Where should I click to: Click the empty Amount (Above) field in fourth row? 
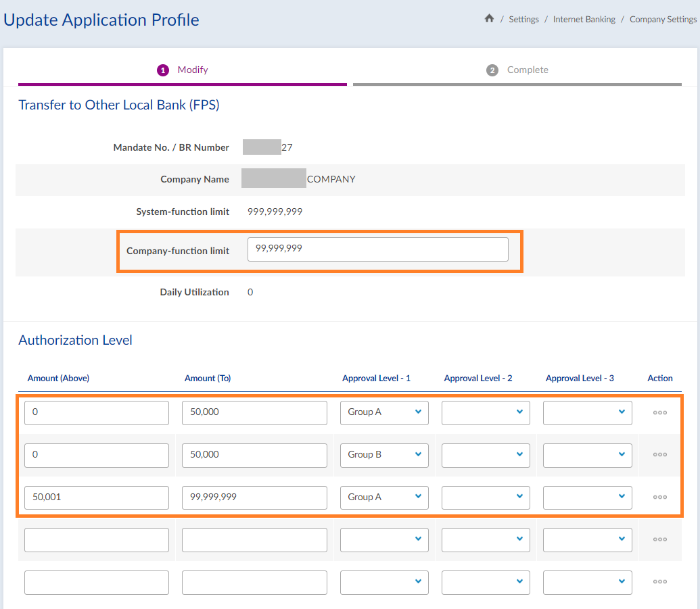[x=97, y=539]
